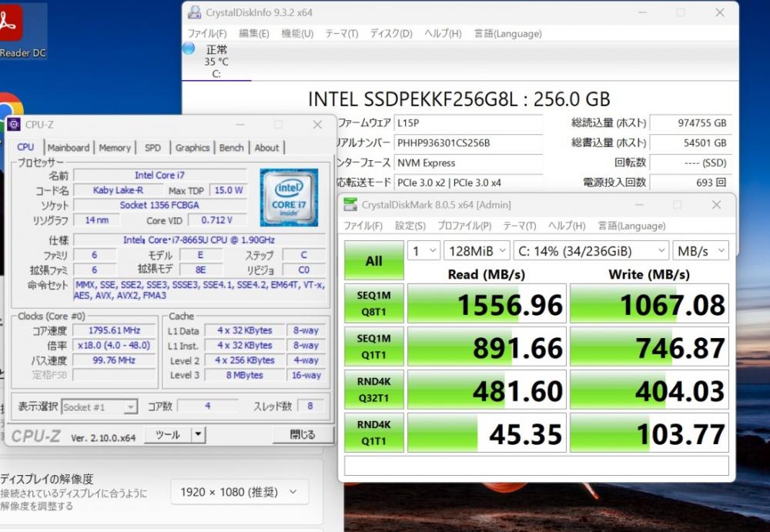Image resolution: width=770 pixels, height=532 pixels.
Task: Click the 閉じる button in CPU-Z
Action: [x=303, y=435]
